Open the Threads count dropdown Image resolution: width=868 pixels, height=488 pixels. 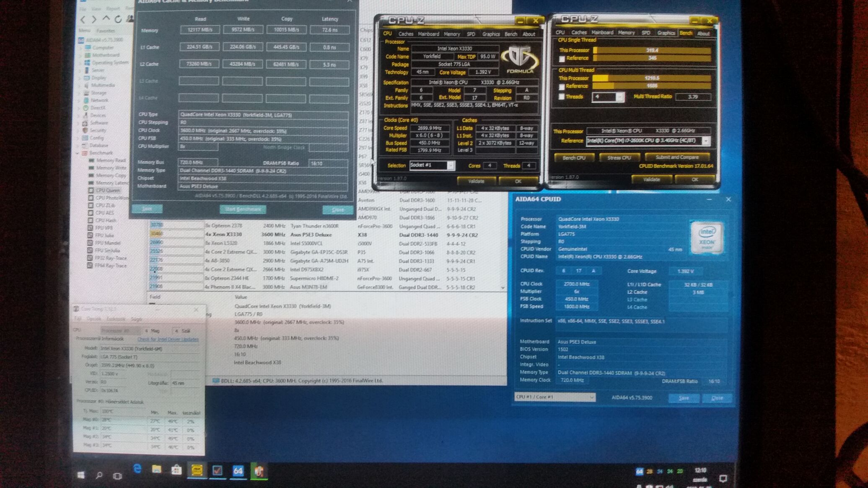pos(608,97)
